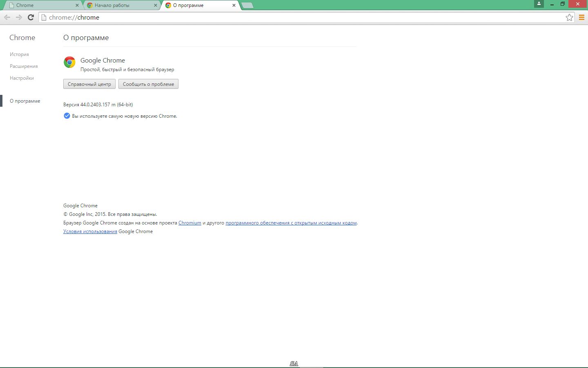The height and width of the screenshot is (368, 588).
Task: Click the 'Справочный центр' button
Action: pos(89,84)
